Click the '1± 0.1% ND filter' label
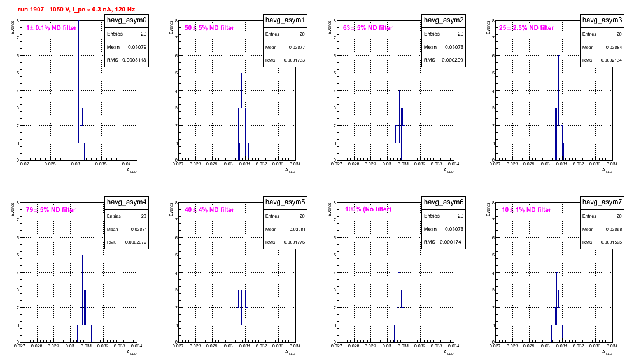634x364 pixels. (51, 28)
